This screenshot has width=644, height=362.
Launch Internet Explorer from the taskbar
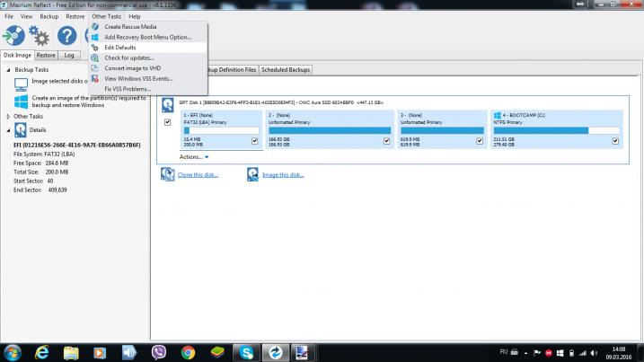tap(42, 353)
